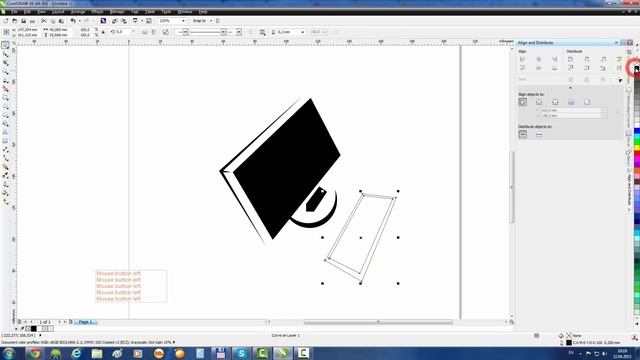Toggle Align objects to Page center

tap(555, 102)
